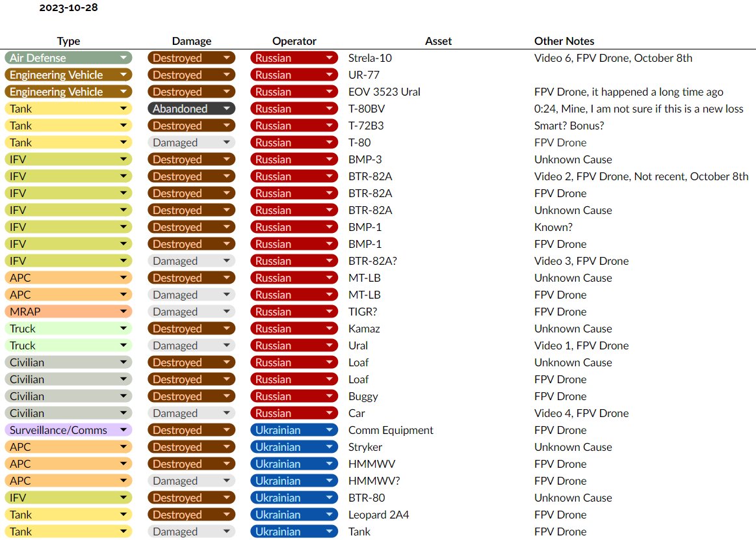The height and width of the screenshot is (540, 756).
Task: Select the EOV 3523 Ural asset cell
Action: (x=384, y=92)
